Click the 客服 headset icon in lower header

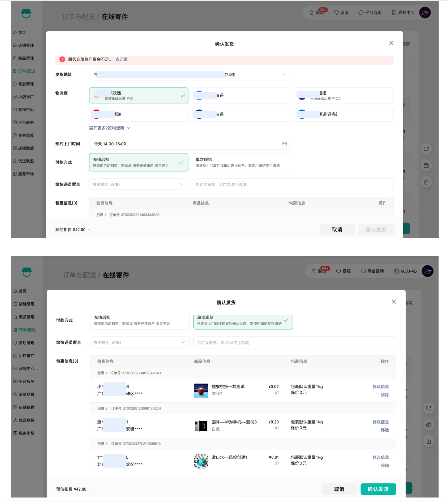click(338, 271)
